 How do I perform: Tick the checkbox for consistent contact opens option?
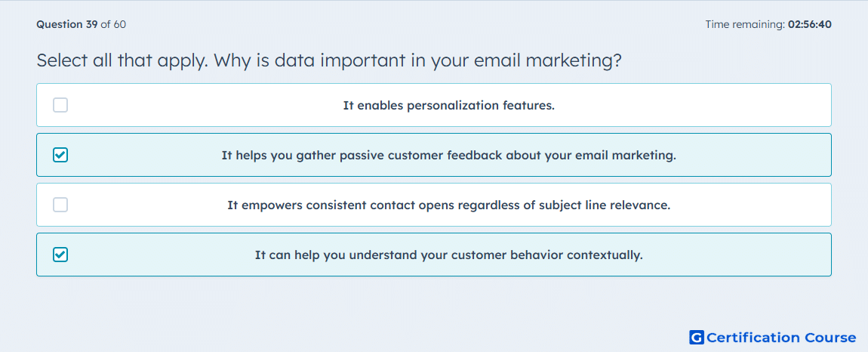tap(60, 205)
